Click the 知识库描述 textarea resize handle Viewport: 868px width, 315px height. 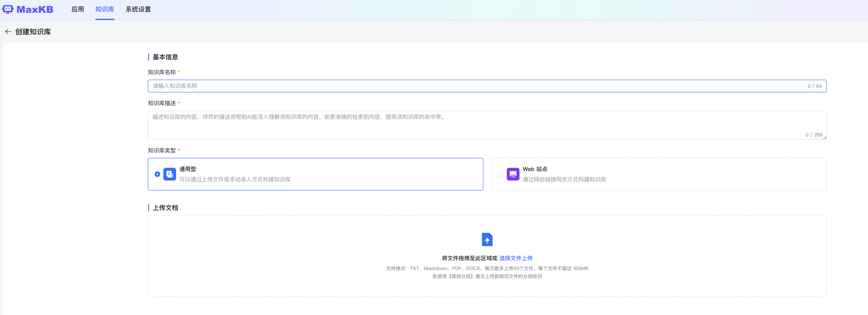click(x=824, y=137)
